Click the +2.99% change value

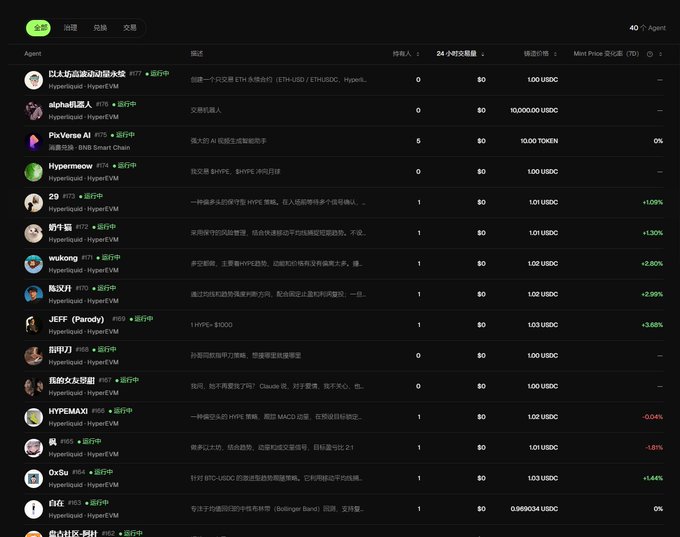point(652,294)
